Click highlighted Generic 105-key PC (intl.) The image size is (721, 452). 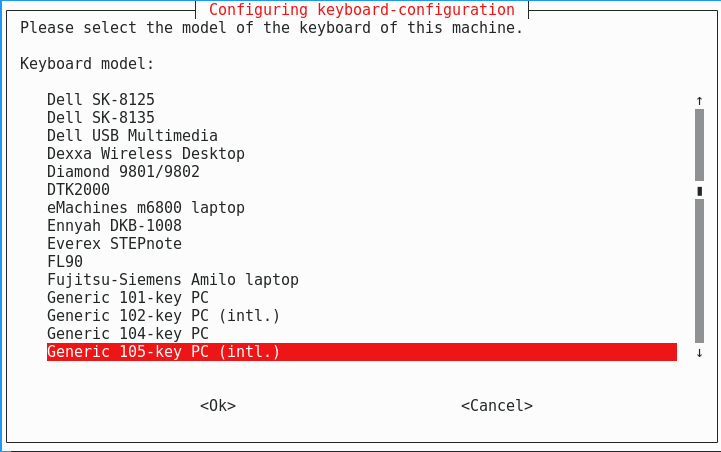(164, 352)
